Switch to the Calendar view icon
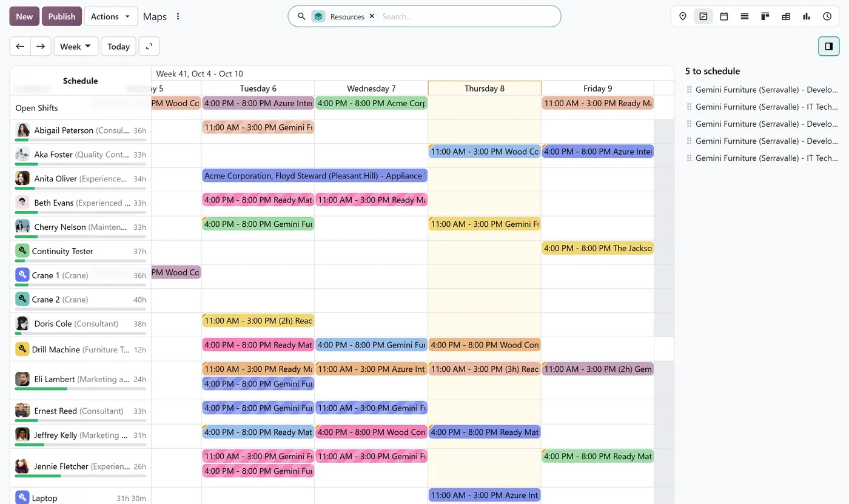 click(724, 16)
